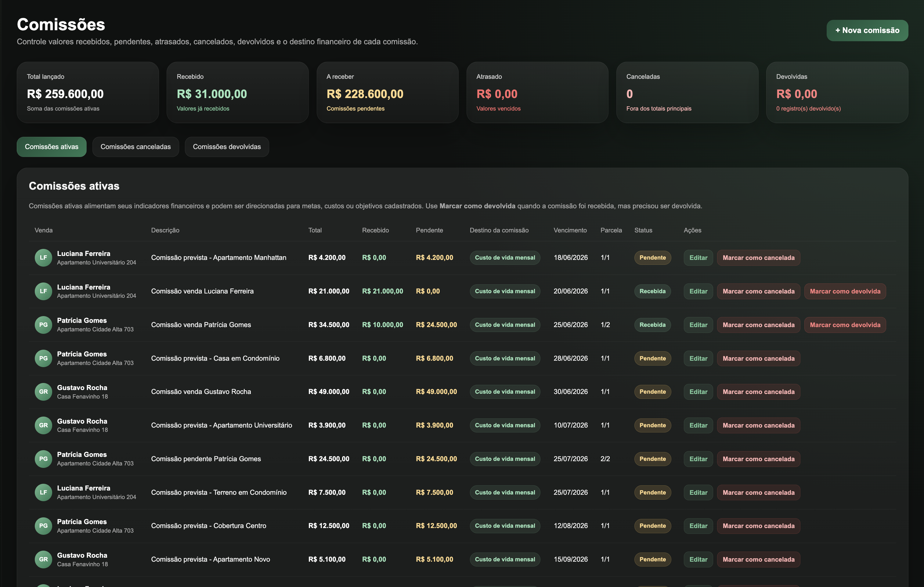Mark Apartamento Manhattan commission as cancelada
This screenshot has height=587, width=924.
758,258
